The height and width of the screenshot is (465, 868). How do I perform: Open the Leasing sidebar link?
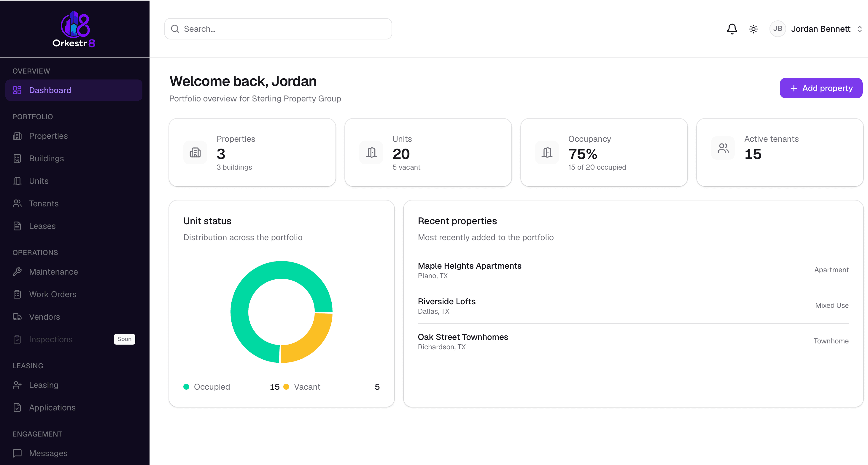click(74, 385)
